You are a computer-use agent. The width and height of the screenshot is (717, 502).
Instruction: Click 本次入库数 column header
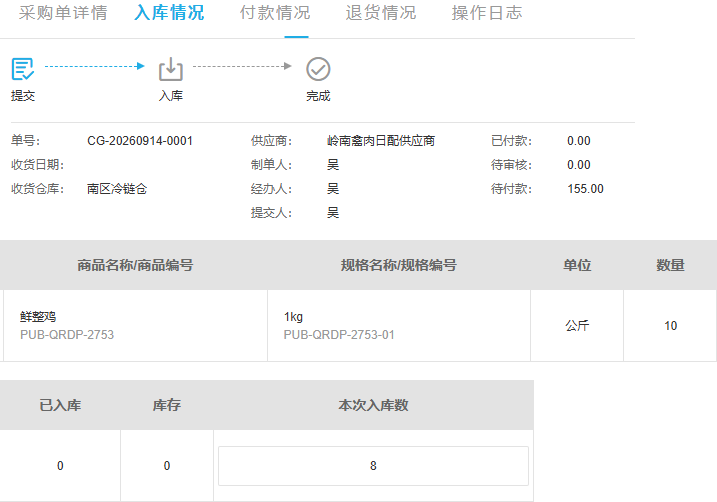(373, 405)
